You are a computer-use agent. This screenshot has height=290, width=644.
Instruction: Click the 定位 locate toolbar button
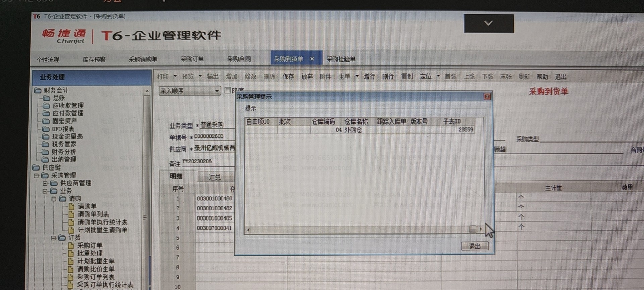(426, 77)
